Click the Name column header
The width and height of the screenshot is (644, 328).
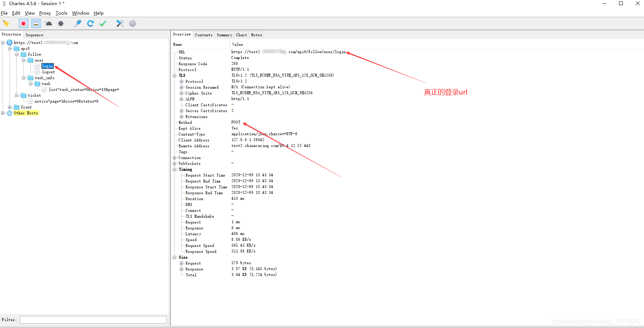point(200,45)
